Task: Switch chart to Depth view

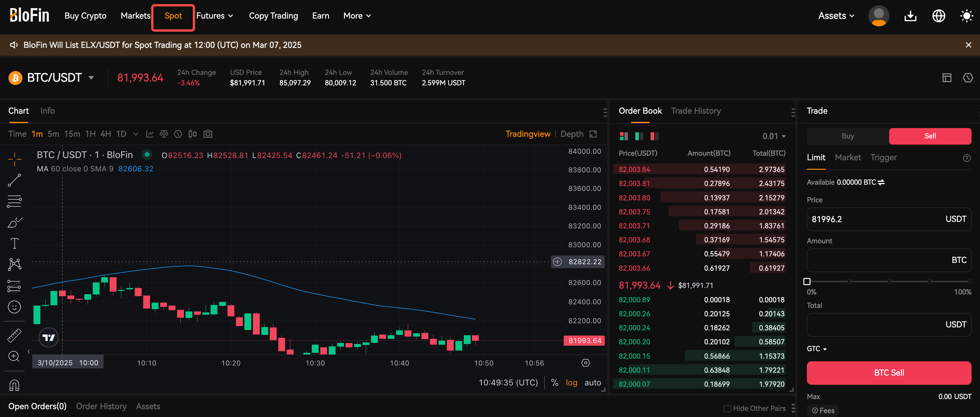Action: (572, 134)
